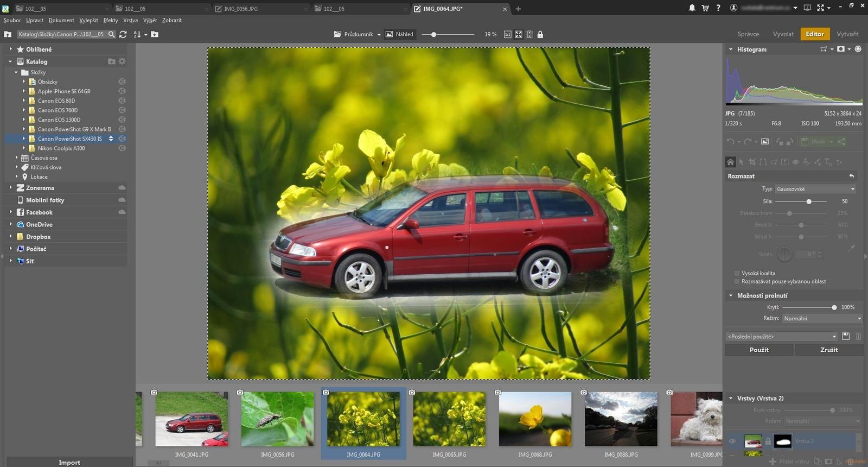Open the Soubor menu
Viewport: 868px width, 467px height.
[x=12, y=20]
